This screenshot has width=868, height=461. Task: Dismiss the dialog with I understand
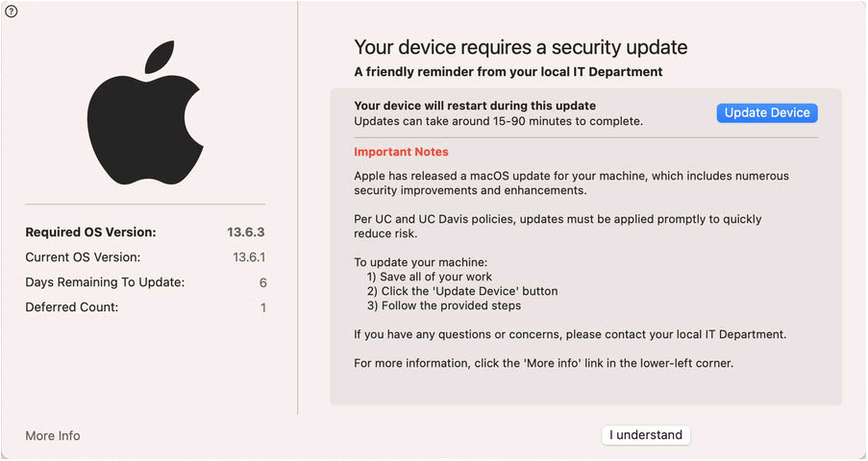click(x=646, y=435)
